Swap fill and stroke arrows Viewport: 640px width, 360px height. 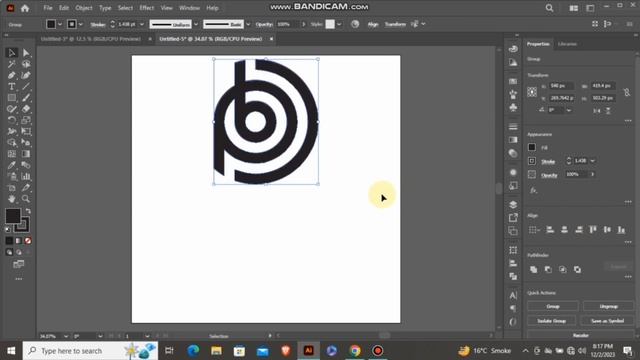tap(28, 211)
